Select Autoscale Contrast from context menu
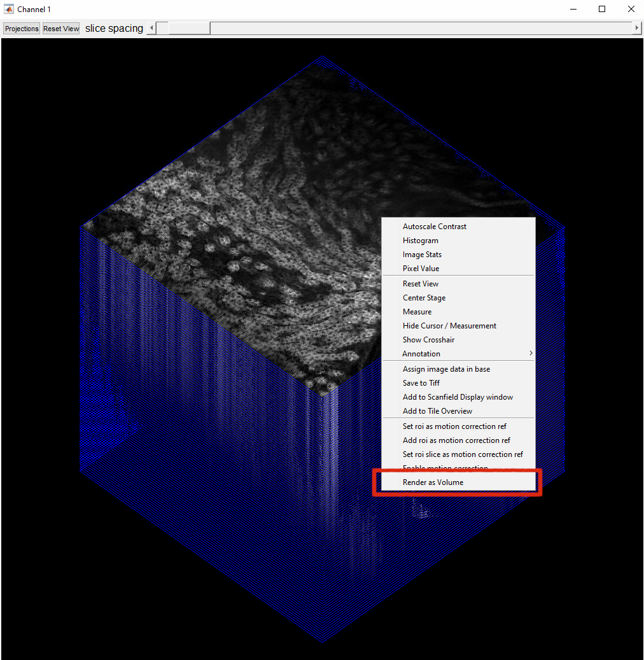 click(x=435, y=226)
